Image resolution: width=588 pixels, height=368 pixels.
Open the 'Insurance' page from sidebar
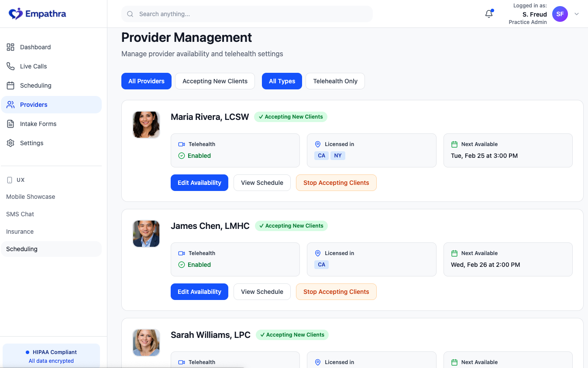pyautogui.click(x=20, y=232)
